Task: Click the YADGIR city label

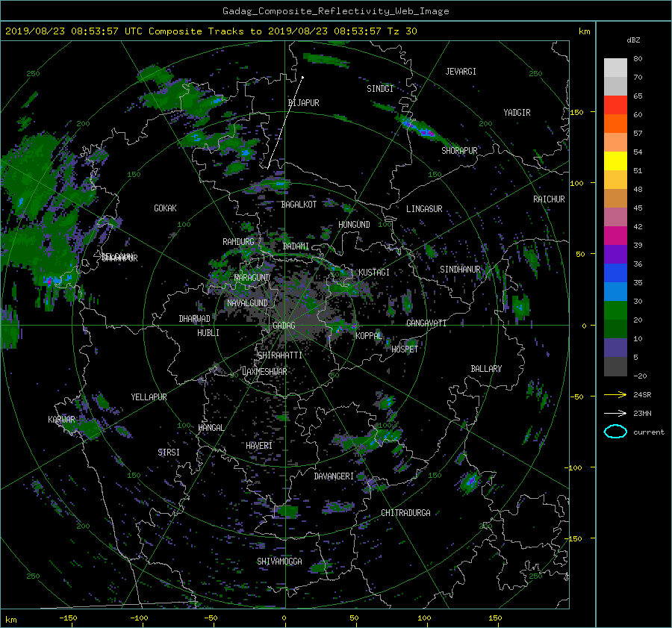Action: (517, 113)
